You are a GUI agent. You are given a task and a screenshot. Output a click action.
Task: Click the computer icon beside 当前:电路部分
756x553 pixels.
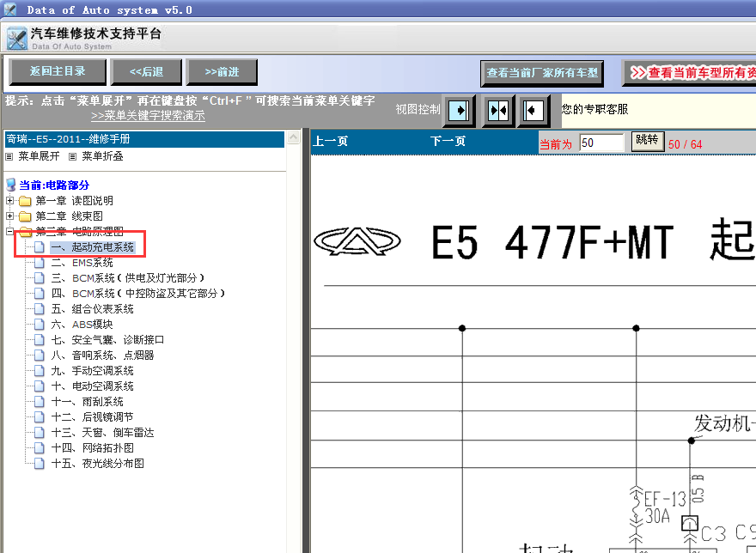click(10, 185)
